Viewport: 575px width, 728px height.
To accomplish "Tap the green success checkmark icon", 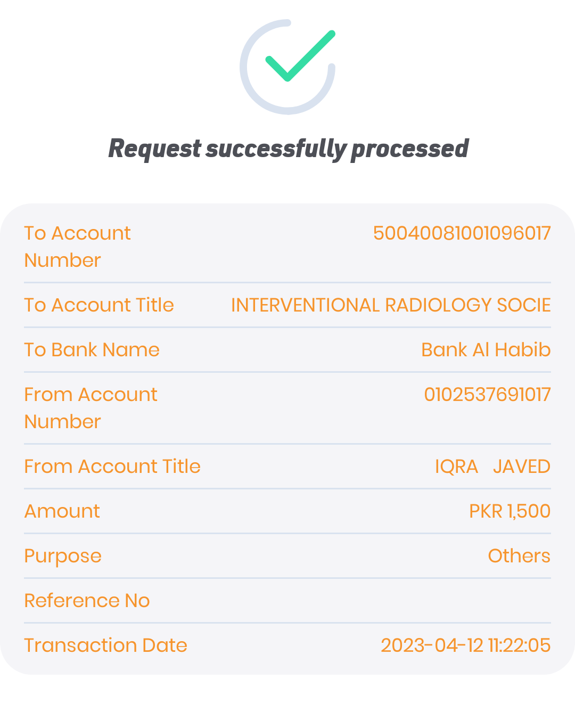I will tap(300, 56).
